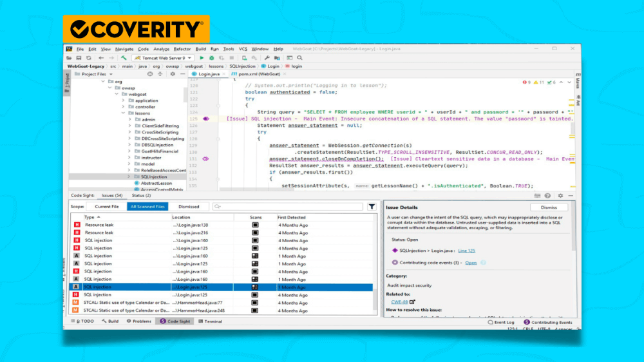This screenshot has width=644, height=362.
Task: Collapse the lessons folder in tree
Action: [123, 113]
